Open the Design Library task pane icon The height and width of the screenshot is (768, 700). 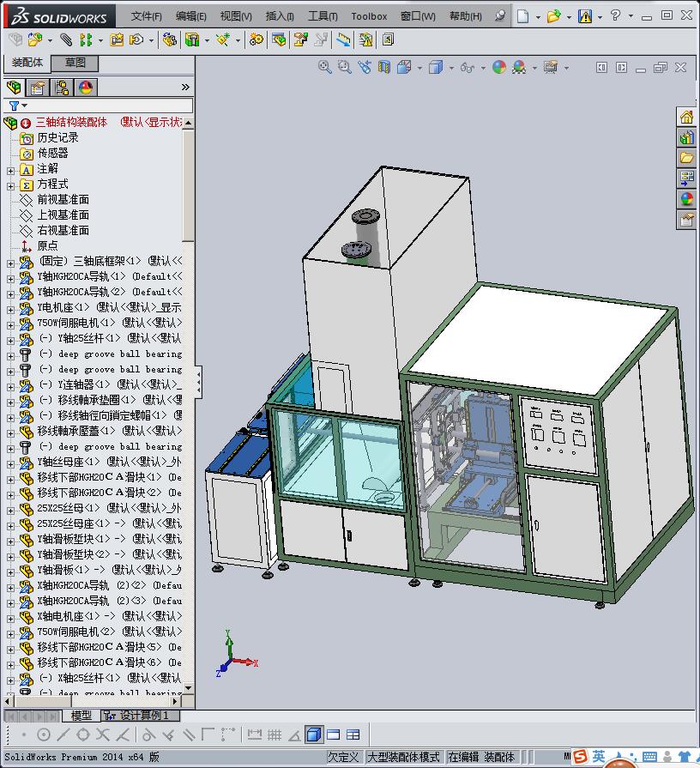tap(687, 137)
